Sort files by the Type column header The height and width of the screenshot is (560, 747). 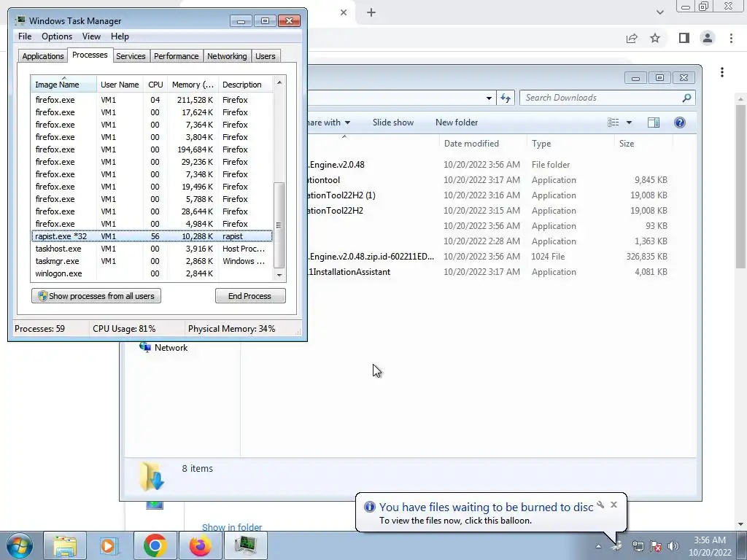point(570,144)
